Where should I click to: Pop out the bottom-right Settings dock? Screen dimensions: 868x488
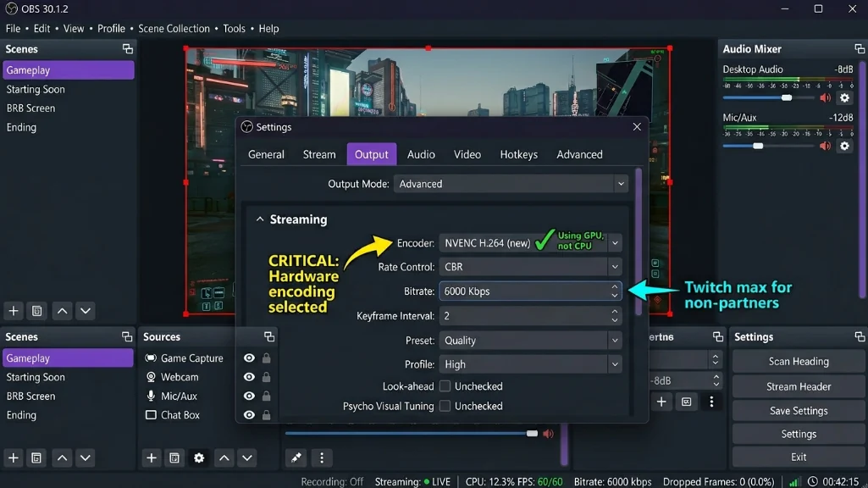[860, 337]
